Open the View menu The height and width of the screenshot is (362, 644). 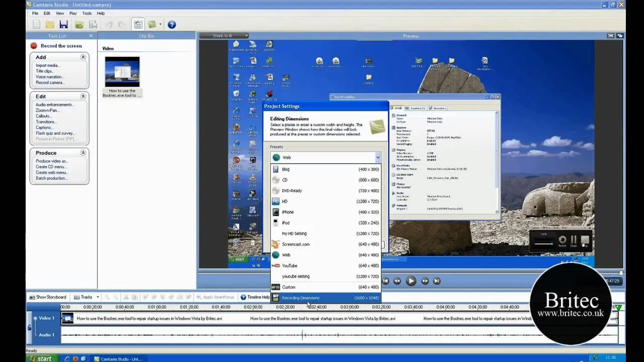tap(60, 13)
